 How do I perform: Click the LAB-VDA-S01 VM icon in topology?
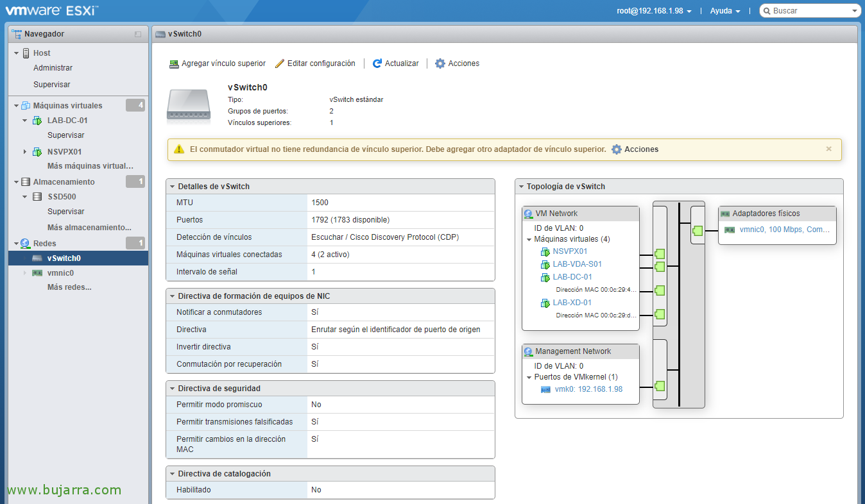(545, 264)
